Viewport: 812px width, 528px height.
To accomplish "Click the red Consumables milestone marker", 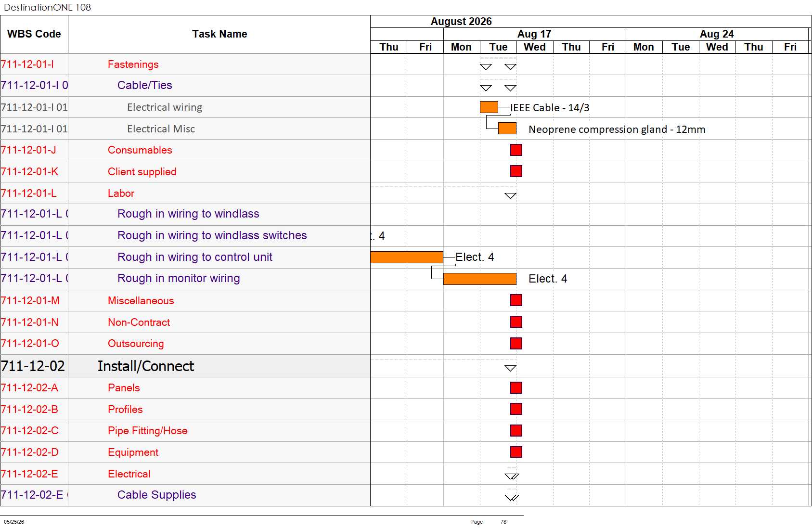I will (x=516, y=150).
